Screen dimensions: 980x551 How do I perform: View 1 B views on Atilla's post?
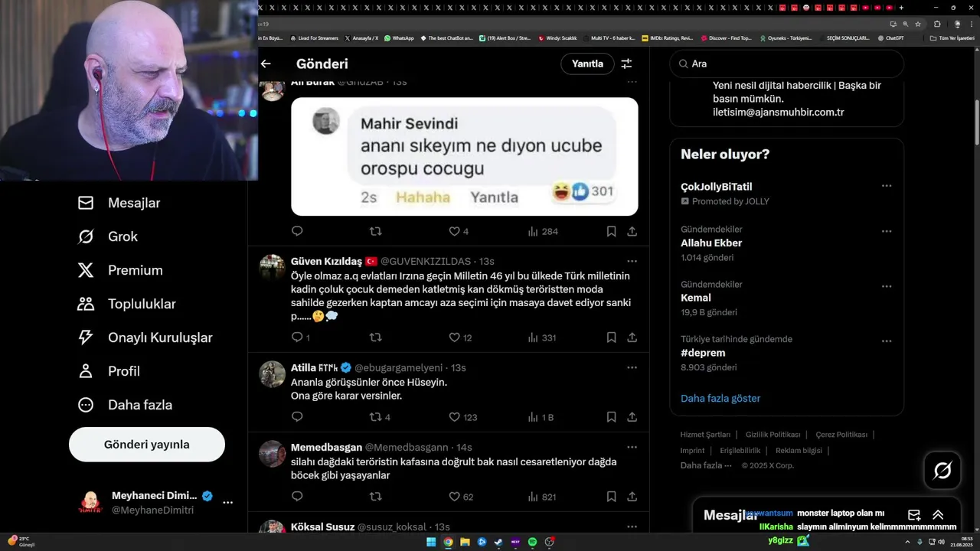point(541,417)
